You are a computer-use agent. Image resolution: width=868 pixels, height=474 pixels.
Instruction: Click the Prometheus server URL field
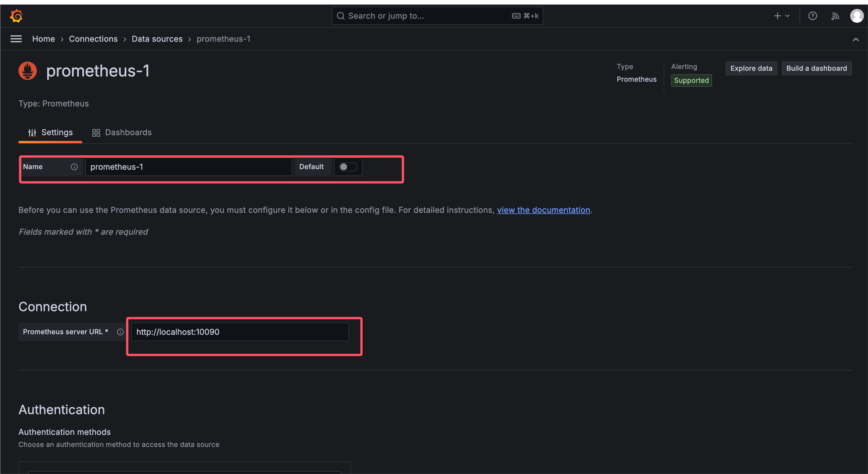tap(239, 332)
